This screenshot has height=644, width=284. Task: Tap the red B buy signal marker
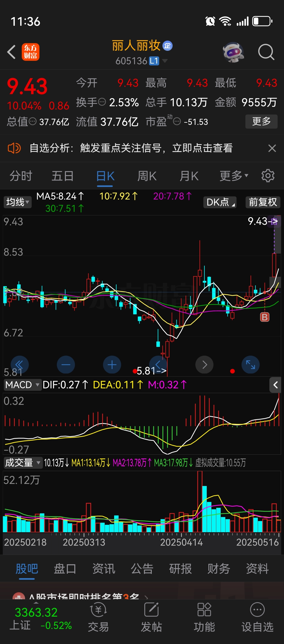click(265, 317)
